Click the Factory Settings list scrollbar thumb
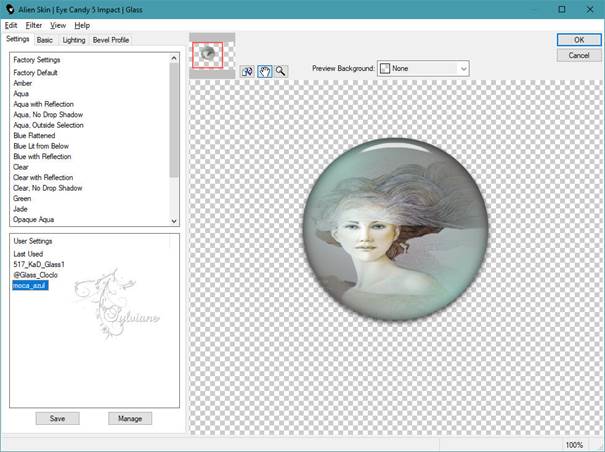This screenshot has height=452, width=605. (174, 120)
